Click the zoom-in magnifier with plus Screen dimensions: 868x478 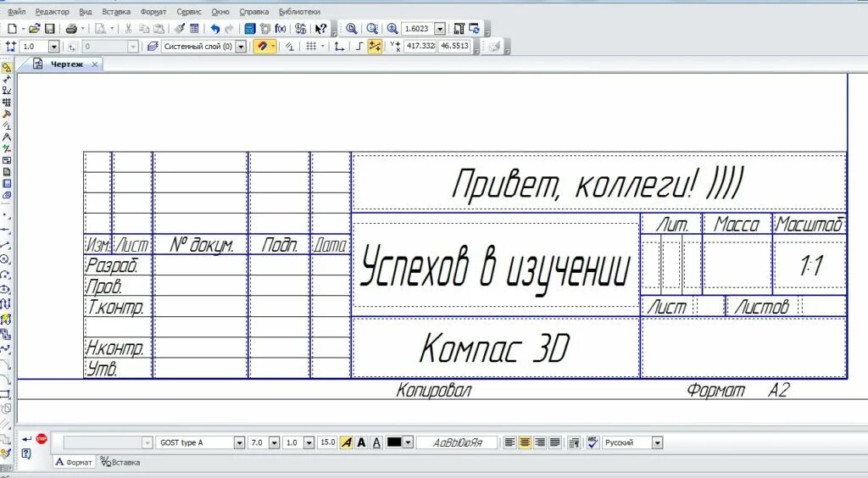(x=392, y=28)
